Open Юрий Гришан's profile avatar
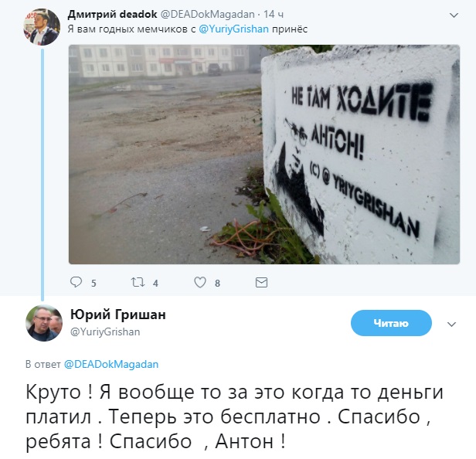Screen dimensions: 476x459 pos(44,323)
